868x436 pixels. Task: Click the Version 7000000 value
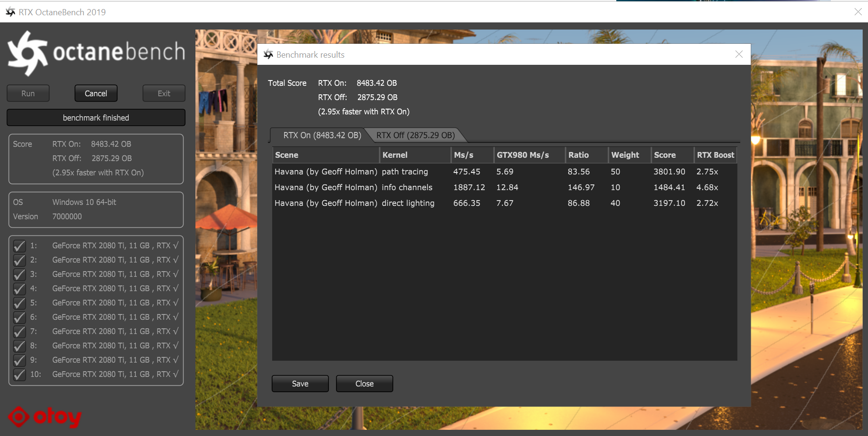point(67,216)
